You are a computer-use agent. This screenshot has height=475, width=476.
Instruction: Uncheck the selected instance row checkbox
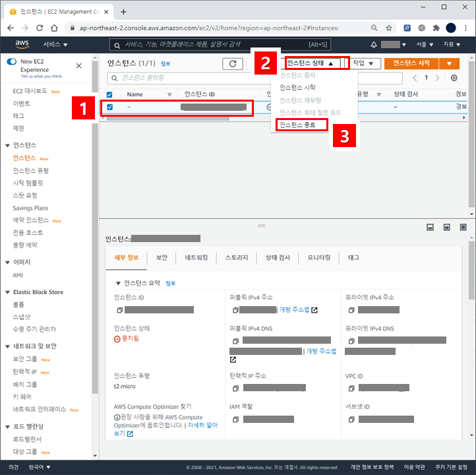tap(109, 107)
